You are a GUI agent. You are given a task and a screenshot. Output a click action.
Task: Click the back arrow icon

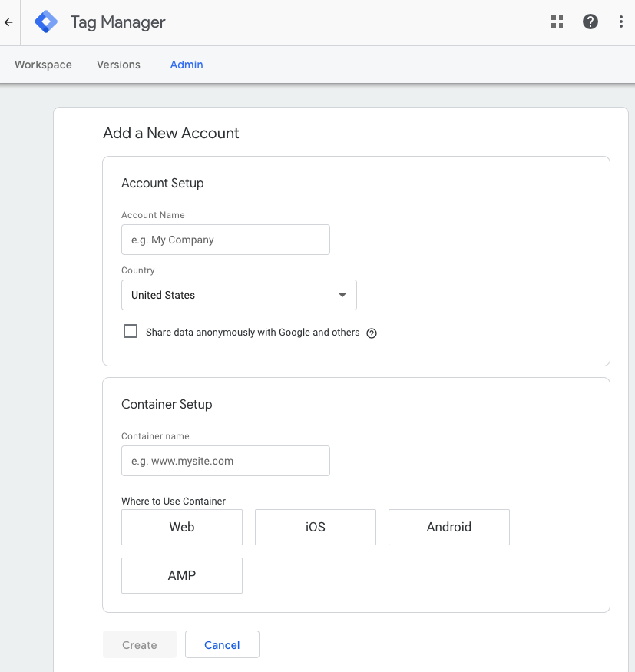click(x=8, y=22)
